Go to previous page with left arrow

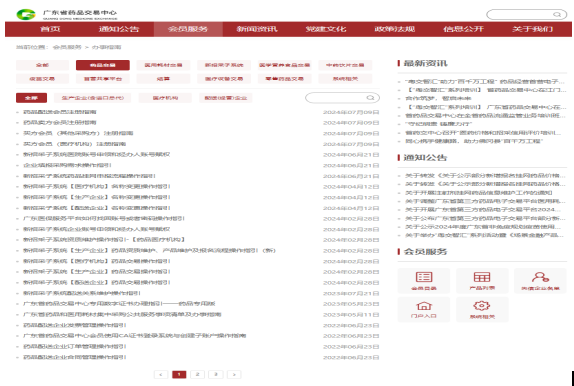coord(161,374)
